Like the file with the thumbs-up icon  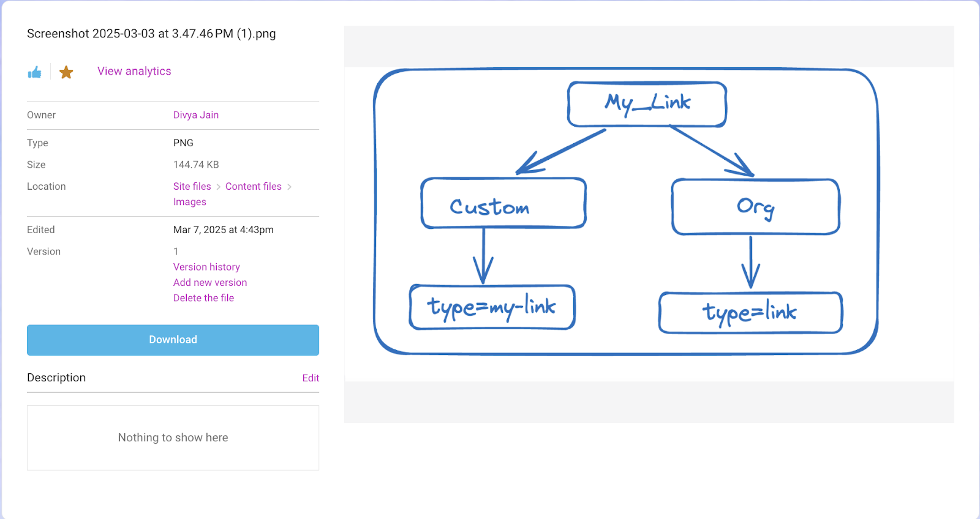[x=34, y=73]
